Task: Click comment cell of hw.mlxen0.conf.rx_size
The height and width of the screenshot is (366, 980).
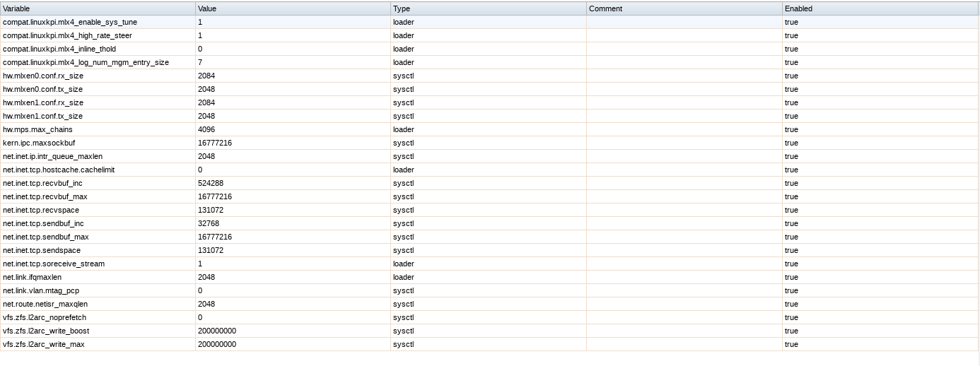Action: click(684, 76)
